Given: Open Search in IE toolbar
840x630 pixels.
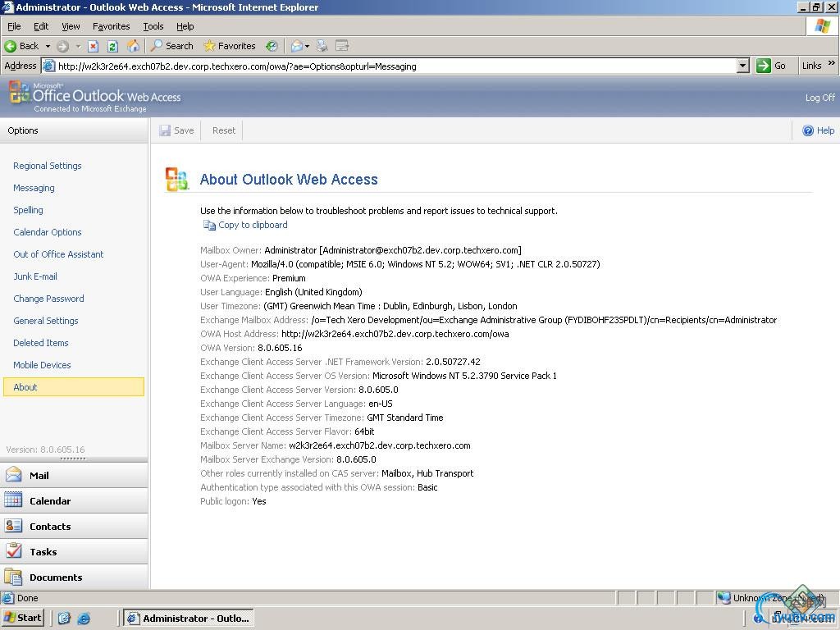Looking at the screenshot, I should tap(171, 46).
